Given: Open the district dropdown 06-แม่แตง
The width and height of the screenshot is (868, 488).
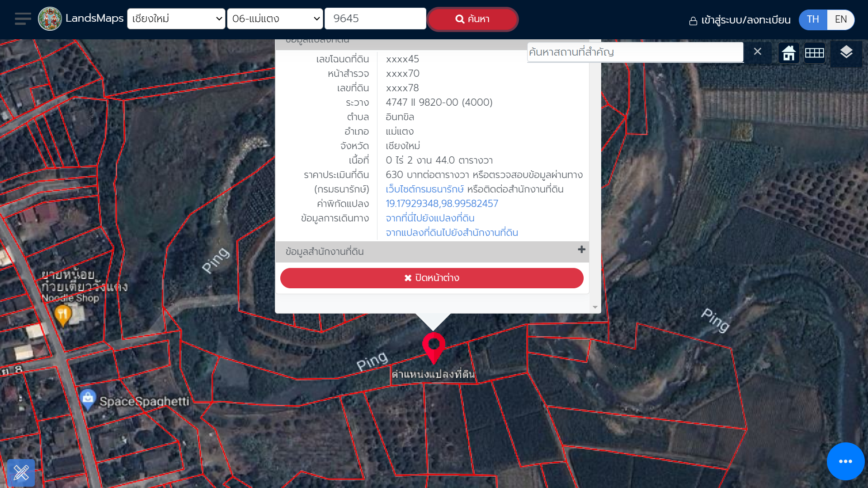Looking at the screenshot, I should 275,19.
